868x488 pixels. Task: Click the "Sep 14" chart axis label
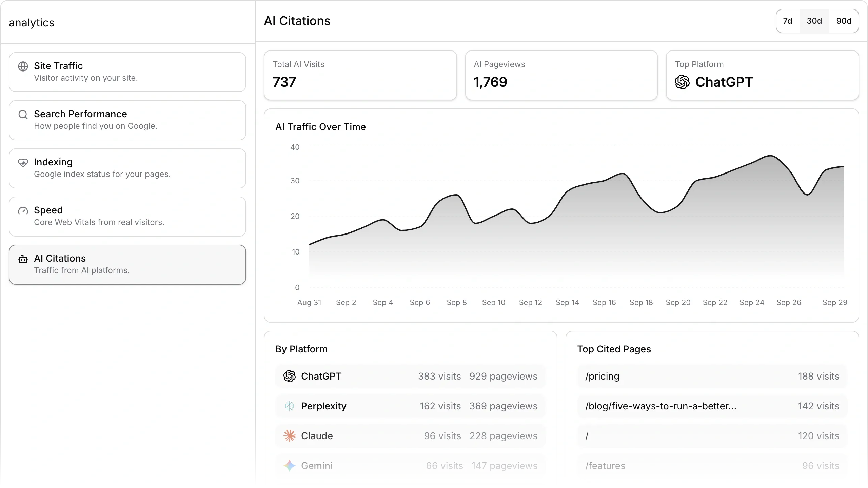coord(567,302)
